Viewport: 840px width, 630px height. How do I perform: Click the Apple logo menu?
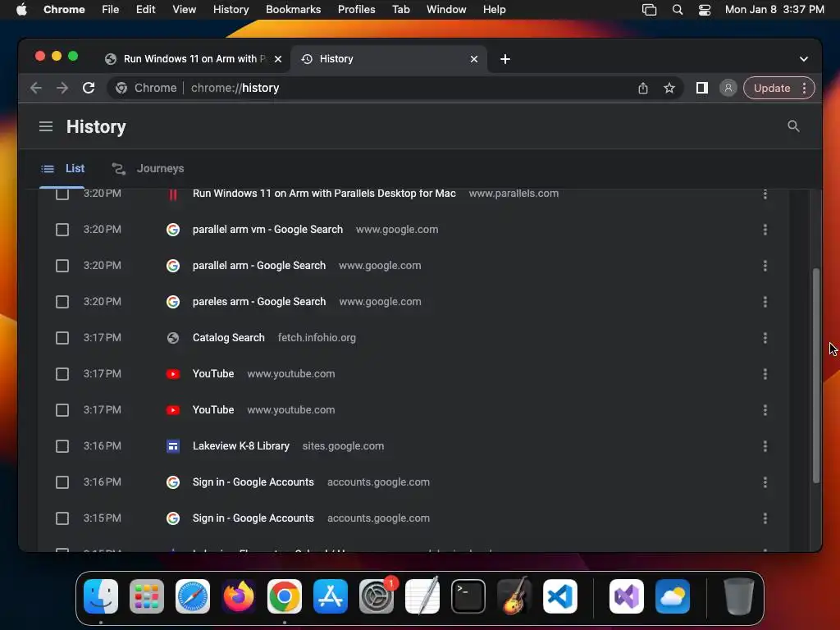click(x=21, y=10)
